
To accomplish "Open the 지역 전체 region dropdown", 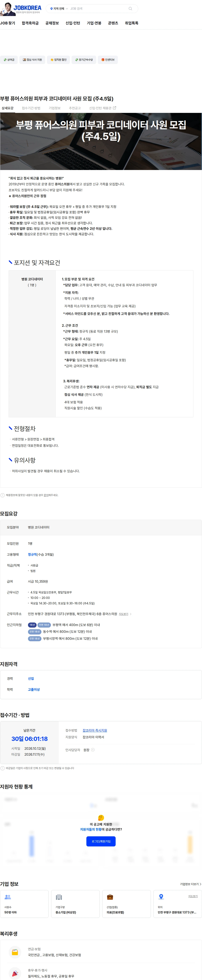I will point(59,8).
